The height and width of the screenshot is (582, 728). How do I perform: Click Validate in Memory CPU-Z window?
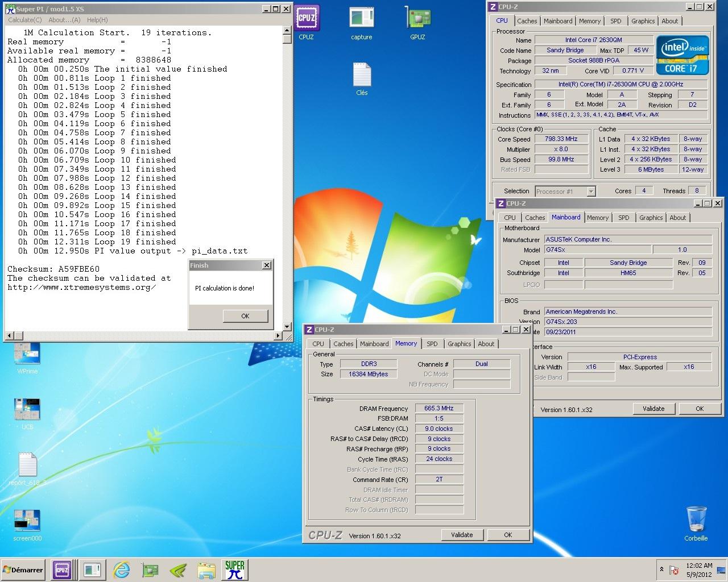[462, 535]
